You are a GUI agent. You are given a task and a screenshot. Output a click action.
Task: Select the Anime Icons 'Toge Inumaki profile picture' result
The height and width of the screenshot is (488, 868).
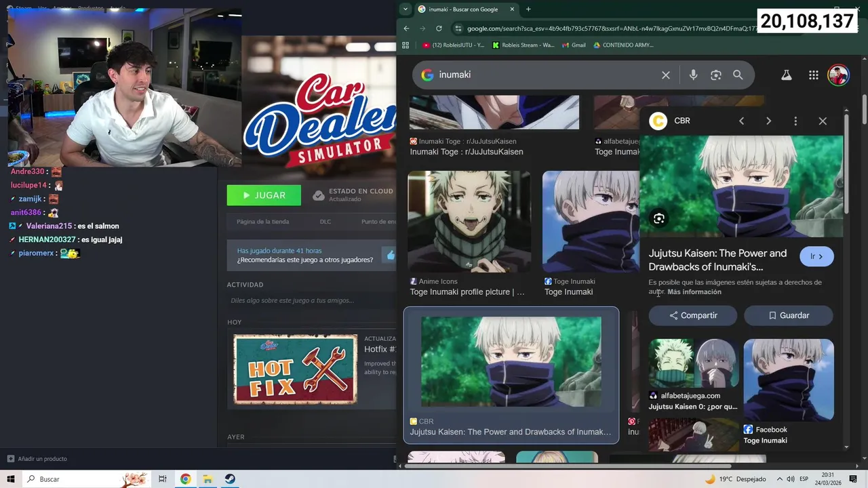pyautogui.click(x=469, y=222)
